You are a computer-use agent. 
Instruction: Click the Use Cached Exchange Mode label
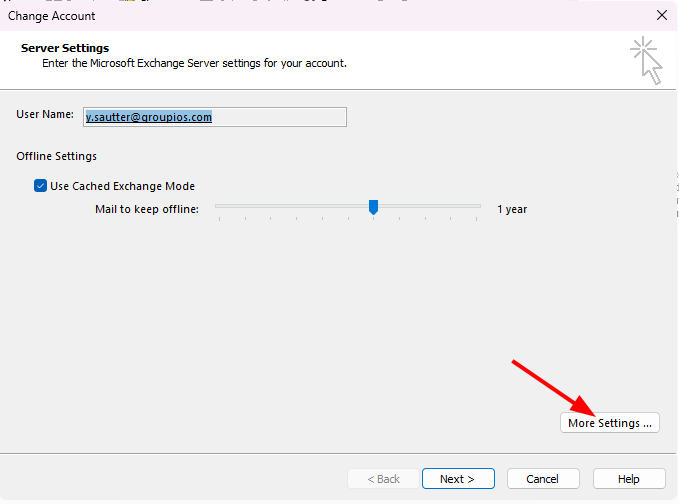coord(122,186)
